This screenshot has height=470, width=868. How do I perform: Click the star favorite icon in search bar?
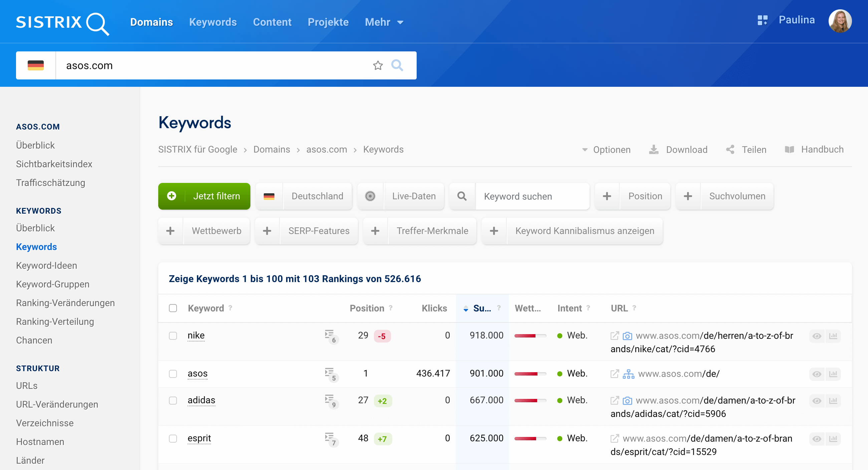tap(378, 65)
